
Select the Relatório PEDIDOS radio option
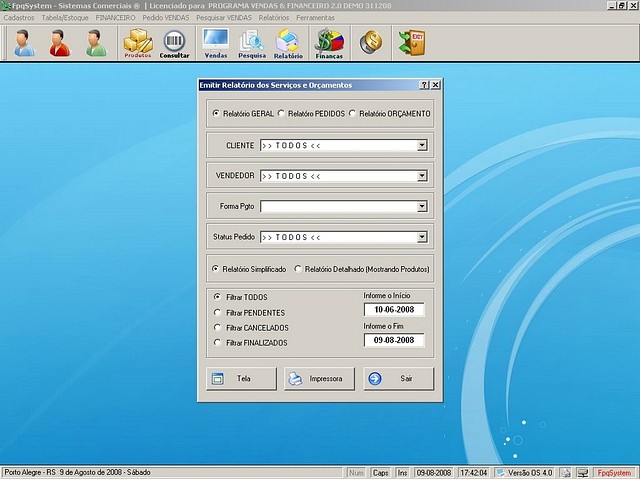click(282, 114)
